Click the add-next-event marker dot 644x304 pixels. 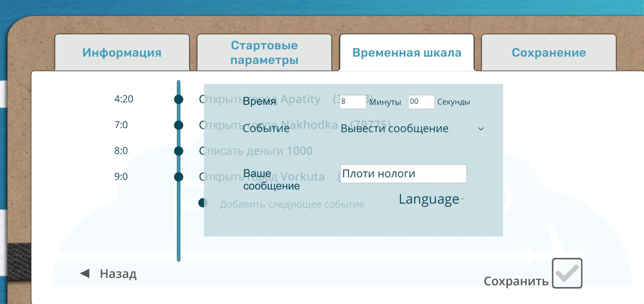(x=203, y=203)
